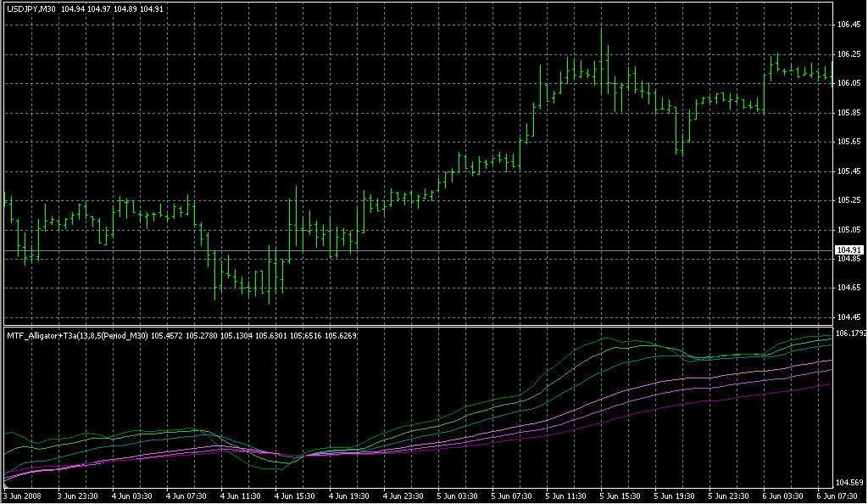Click the 106.45 price scale label
The height and width of the screenshot is (504, 868).
(849, 25)
